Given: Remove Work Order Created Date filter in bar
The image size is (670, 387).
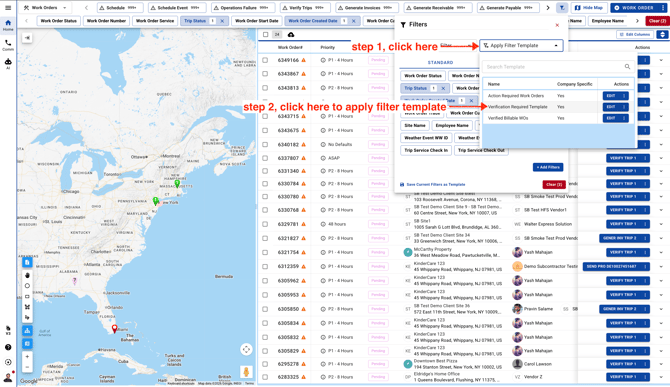Looking at the screenshot, I should coord(353,21).
